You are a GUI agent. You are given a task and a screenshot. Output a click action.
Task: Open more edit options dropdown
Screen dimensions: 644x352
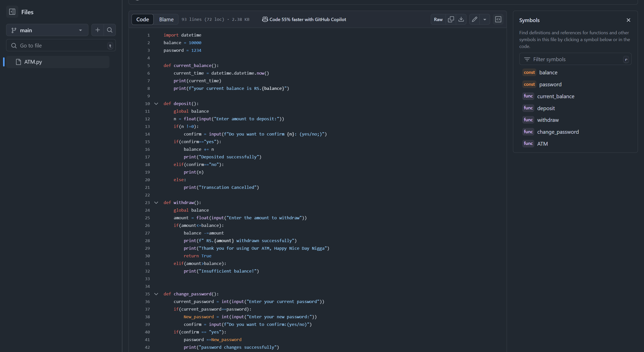[485, 20]
